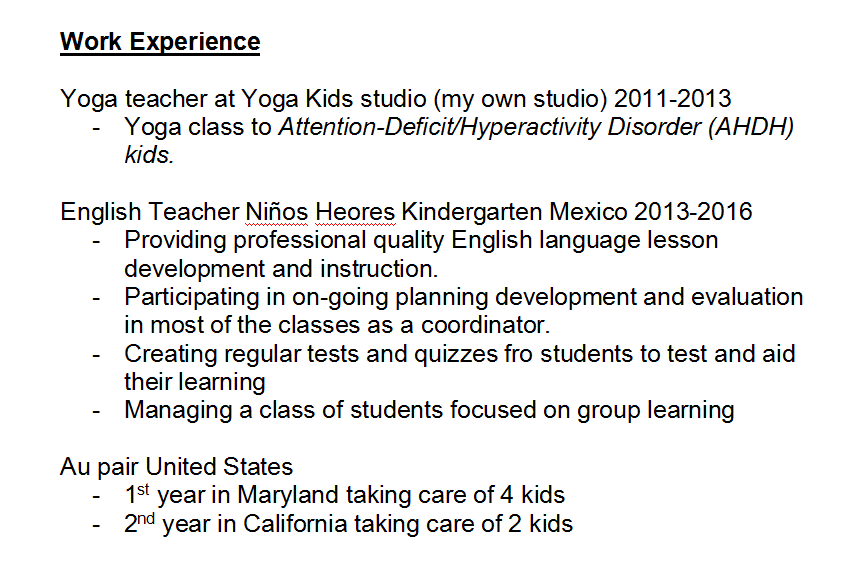Click the bullet dash before 2nd year
This screenshot has width=846, height=570.
(97, 524)
